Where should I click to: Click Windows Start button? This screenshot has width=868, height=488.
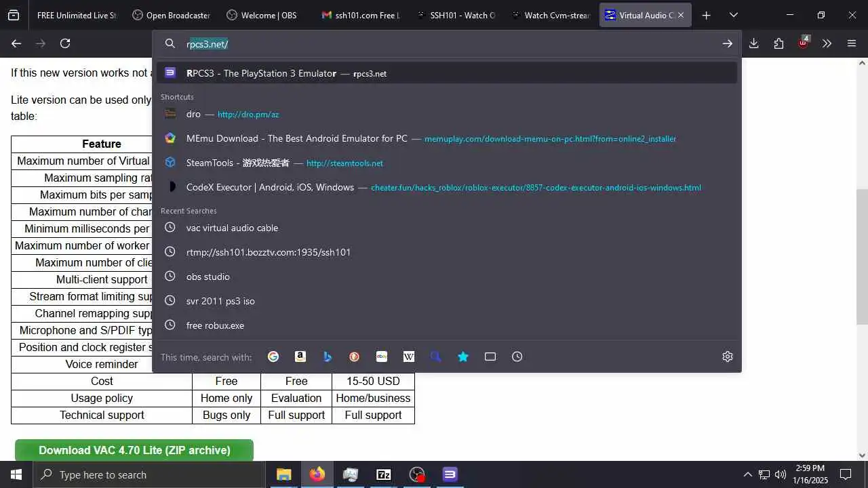16,474
